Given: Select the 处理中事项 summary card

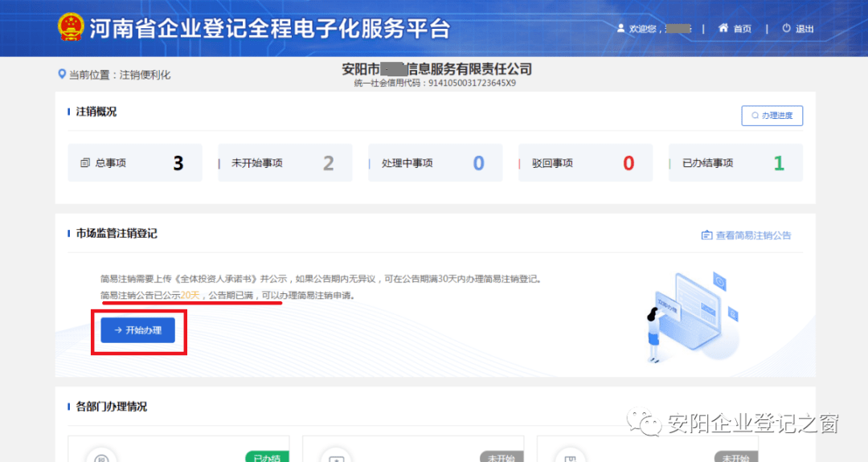Looking at the screenshot, I should (435, 162).
